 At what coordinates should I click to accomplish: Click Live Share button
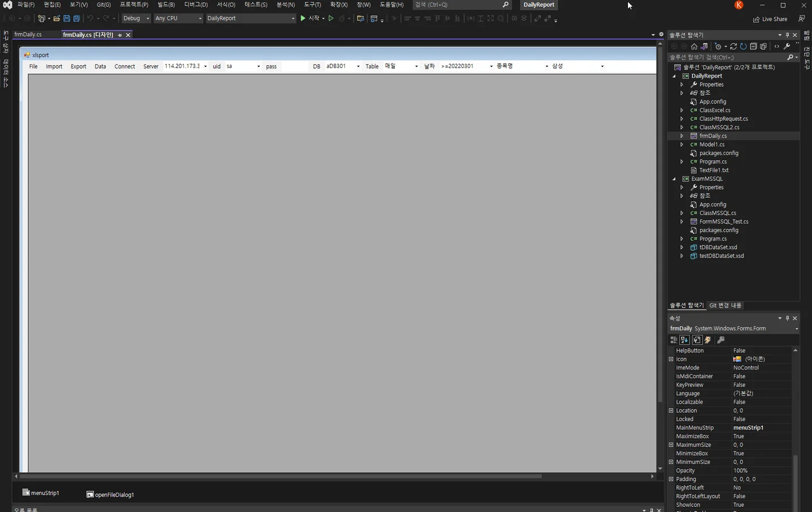[x=770, y=19]
